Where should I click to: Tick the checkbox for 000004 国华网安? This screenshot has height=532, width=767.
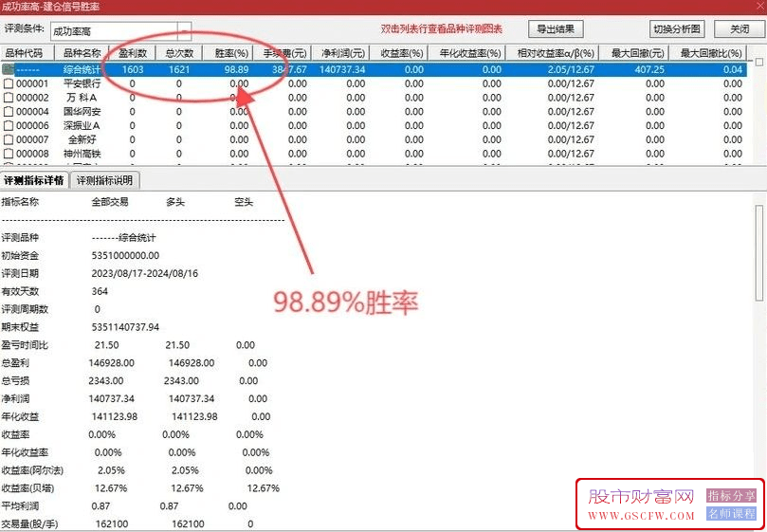(x=8, y=112)
